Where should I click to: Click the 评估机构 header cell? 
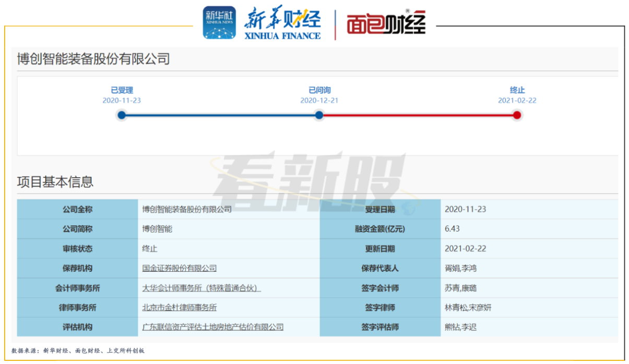[77, 327]
